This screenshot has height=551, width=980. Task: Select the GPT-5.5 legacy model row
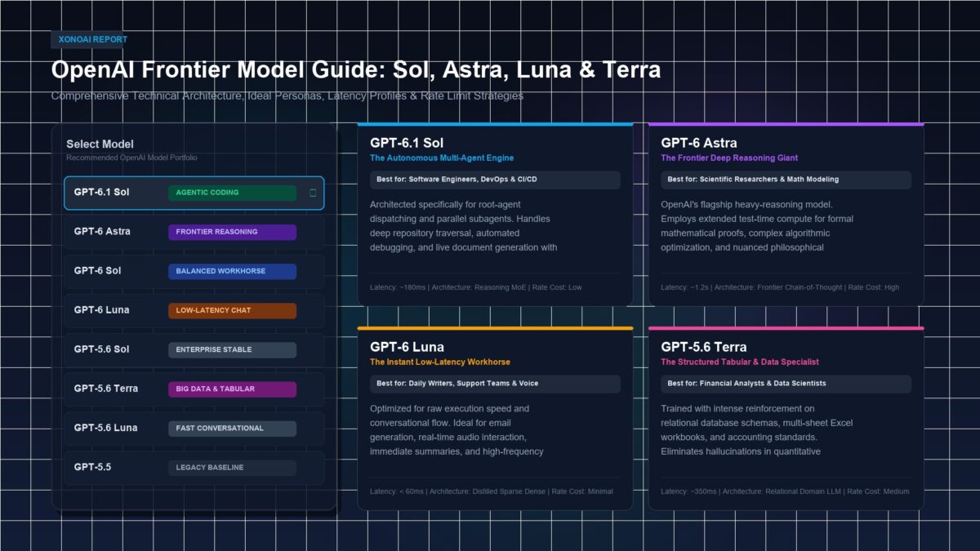pyautogui.click(x=194, y=468)
